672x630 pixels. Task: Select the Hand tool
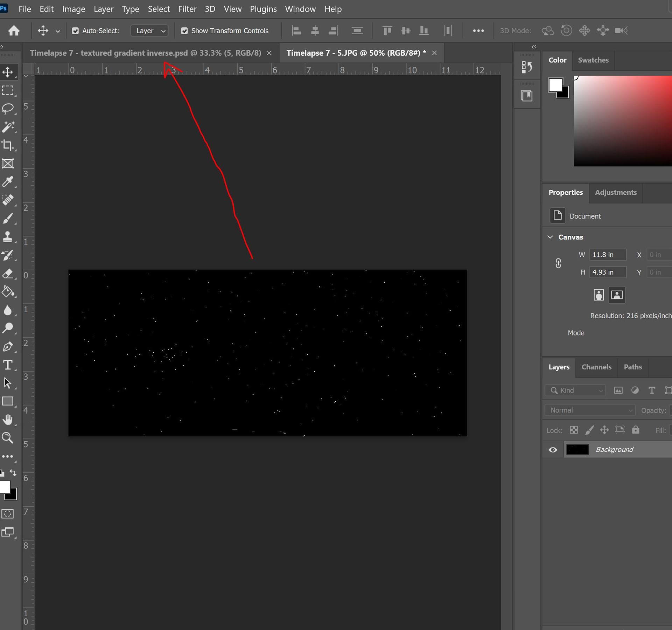pyautogui.click(x=8, y=420)
